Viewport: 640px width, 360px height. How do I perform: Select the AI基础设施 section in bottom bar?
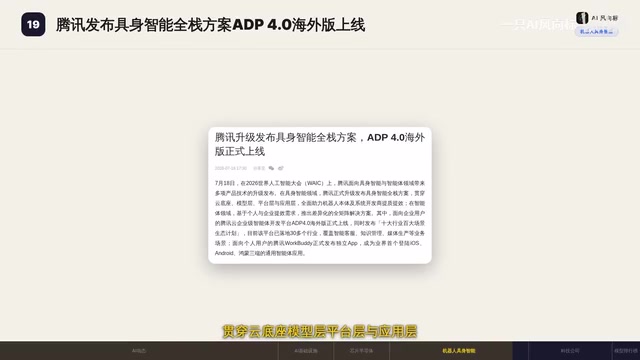[306, 351]
